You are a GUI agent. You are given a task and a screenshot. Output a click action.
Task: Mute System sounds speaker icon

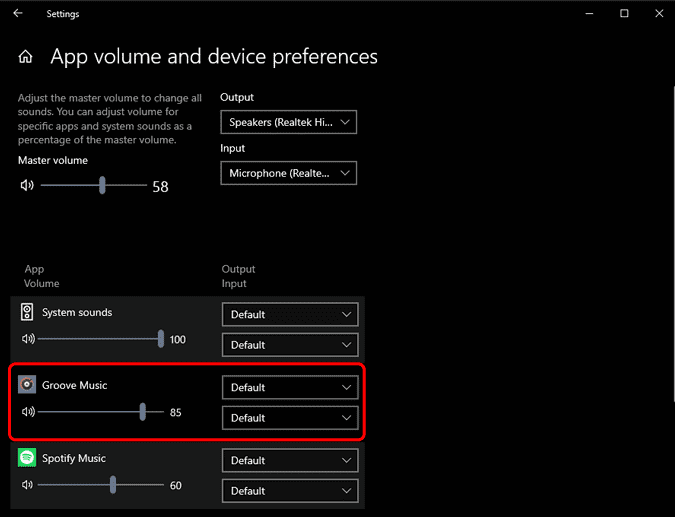[27, 339]
